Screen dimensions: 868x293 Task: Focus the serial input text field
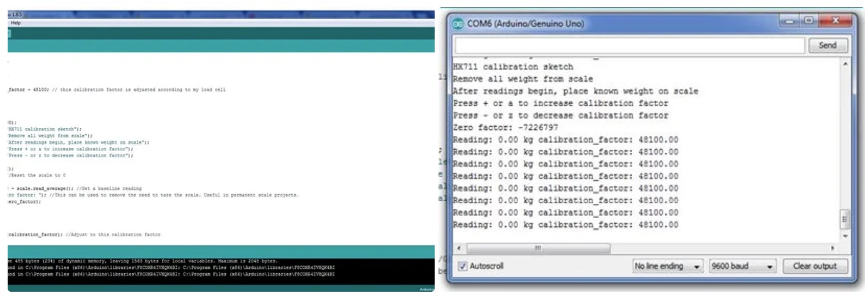coord(628,45)
